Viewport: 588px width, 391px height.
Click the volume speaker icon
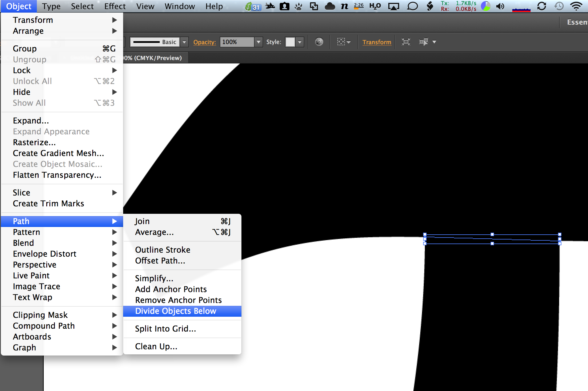point(500,6)
